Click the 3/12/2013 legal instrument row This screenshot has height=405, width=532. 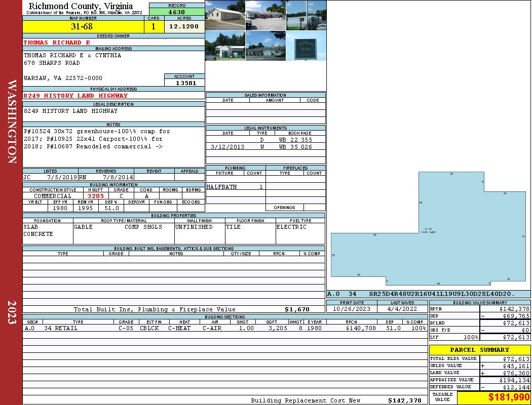tap(265, 147)
